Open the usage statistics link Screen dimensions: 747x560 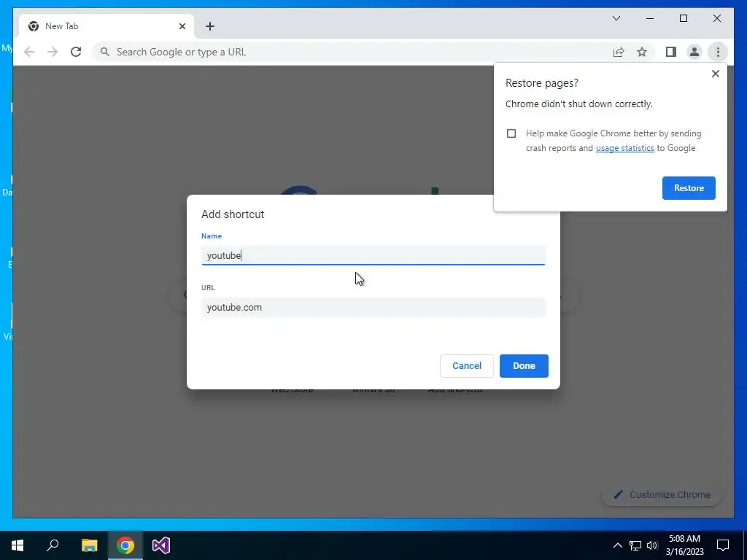pyautogui.click(x=624, y=148)
